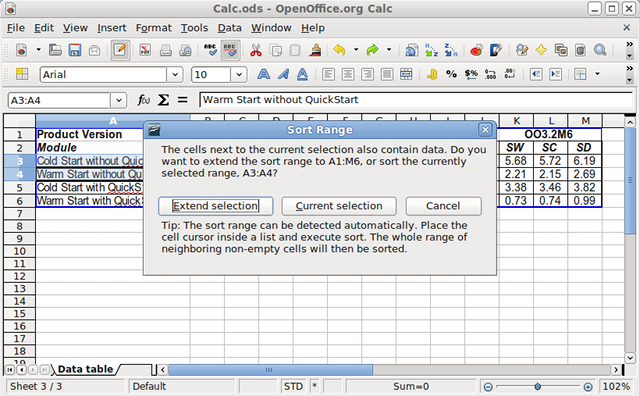Open the Name Box cell reference dropdown
The height and width of the screenshot is (396, 640).
tap(118, 100)
